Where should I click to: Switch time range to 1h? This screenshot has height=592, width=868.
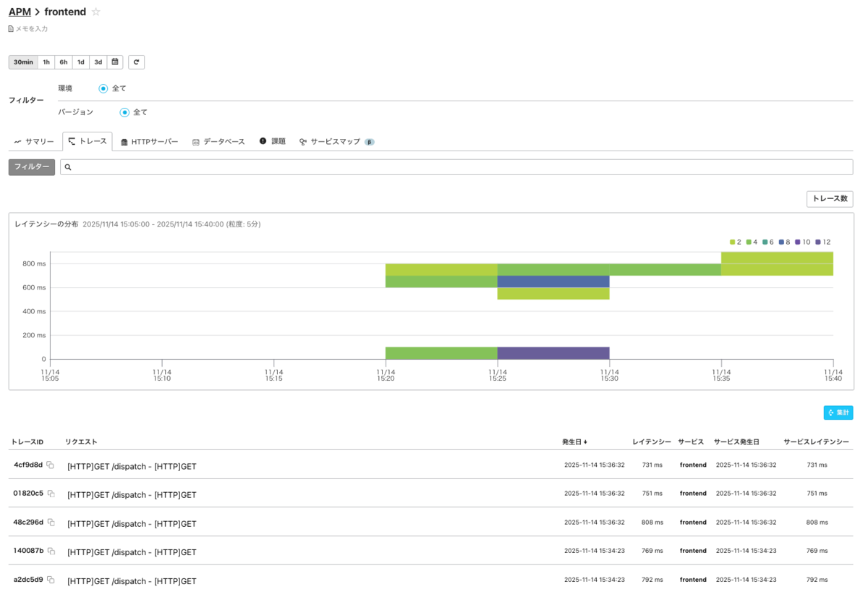(46, 62)
